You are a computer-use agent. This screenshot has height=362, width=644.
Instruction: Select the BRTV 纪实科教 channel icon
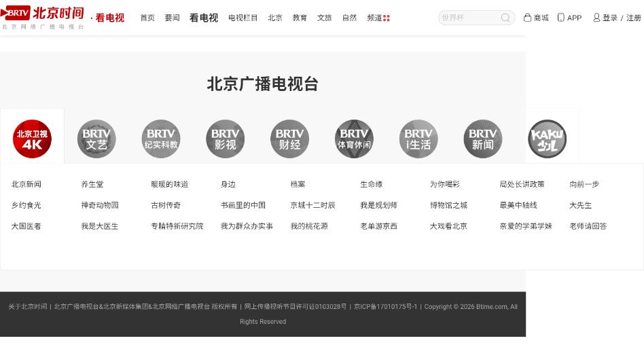point(161,139)
